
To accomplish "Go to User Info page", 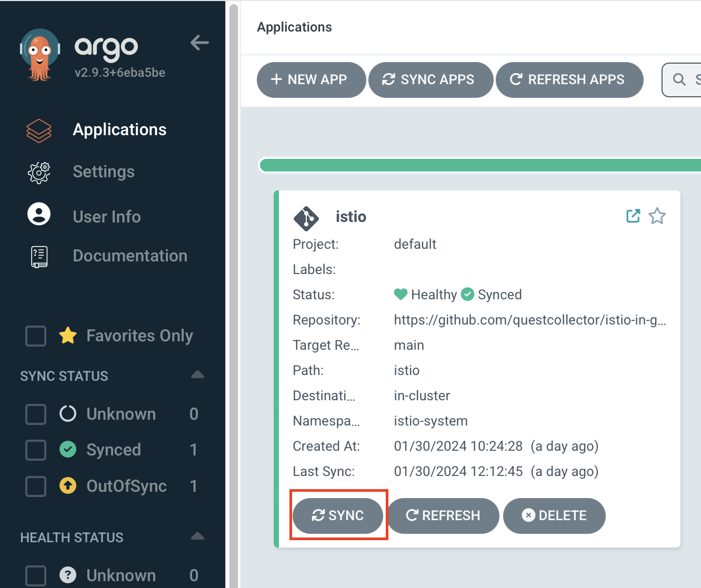I will coord(107,217).
